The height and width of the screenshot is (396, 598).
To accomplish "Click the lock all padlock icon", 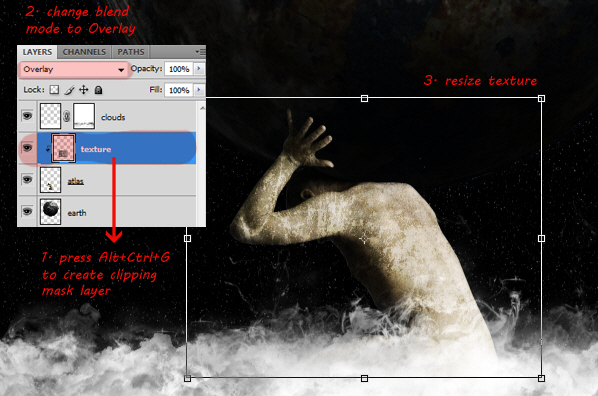I will pyautogui.click(x=98, y=90).
